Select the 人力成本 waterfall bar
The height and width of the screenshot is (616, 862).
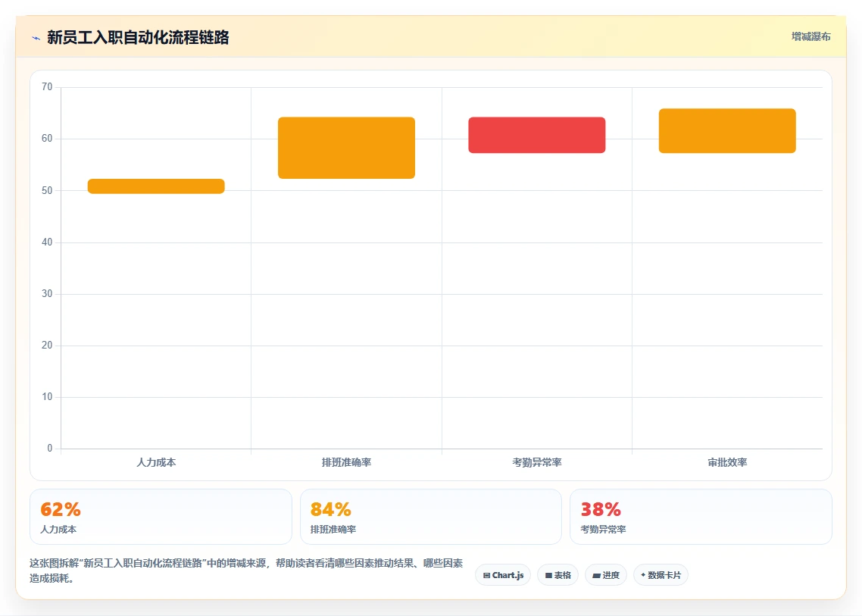tap(156, 186)
